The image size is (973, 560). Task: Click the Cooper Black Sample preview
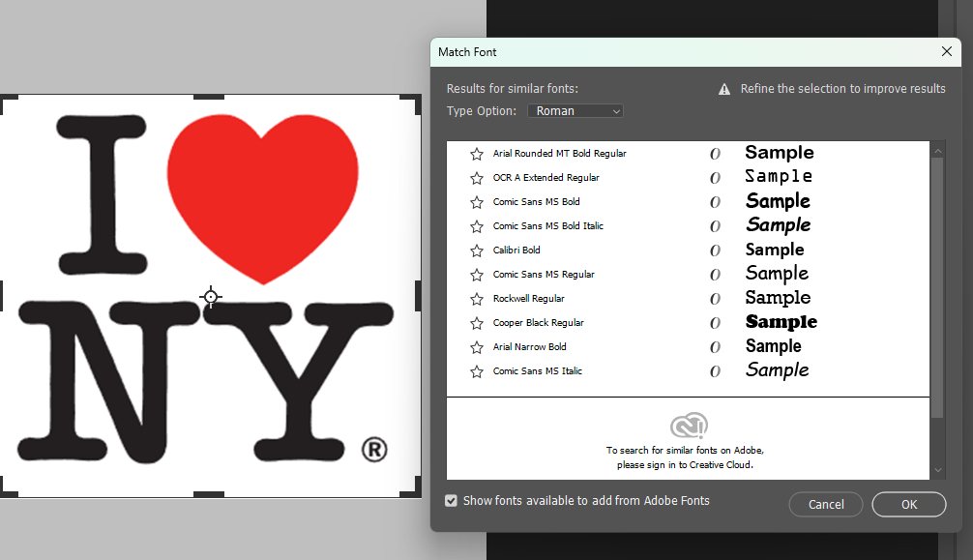781,322
